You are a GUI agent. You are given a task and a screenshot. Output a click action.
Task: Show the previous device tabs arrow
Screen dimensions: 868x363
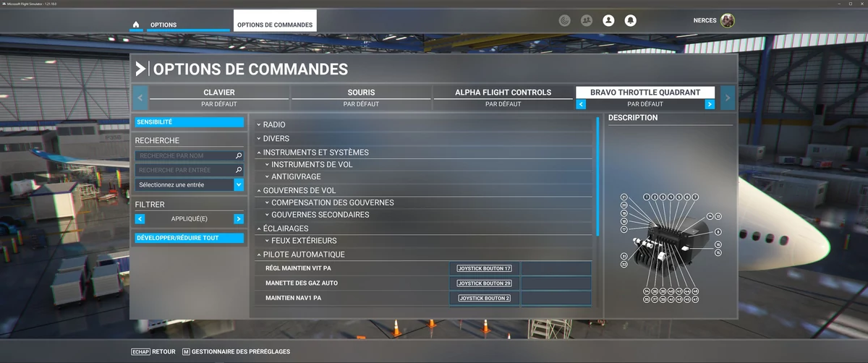(x=140, y=98)
